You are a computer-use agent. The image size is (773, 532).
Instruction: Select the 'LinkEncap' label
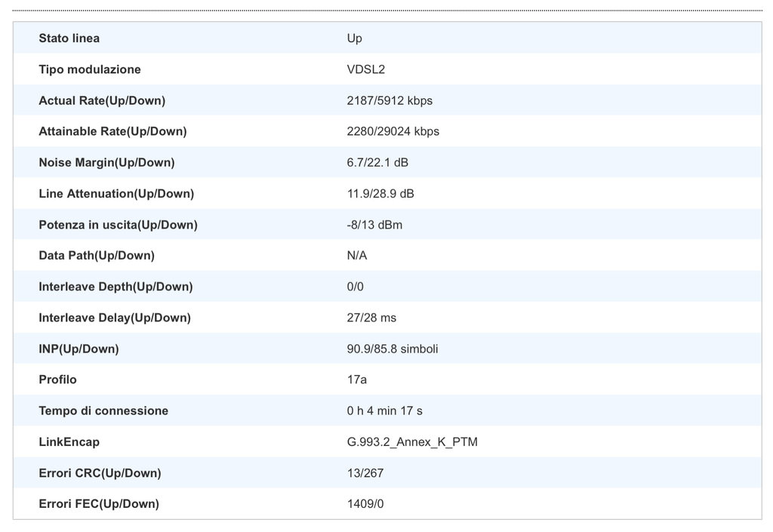[69, 442]
